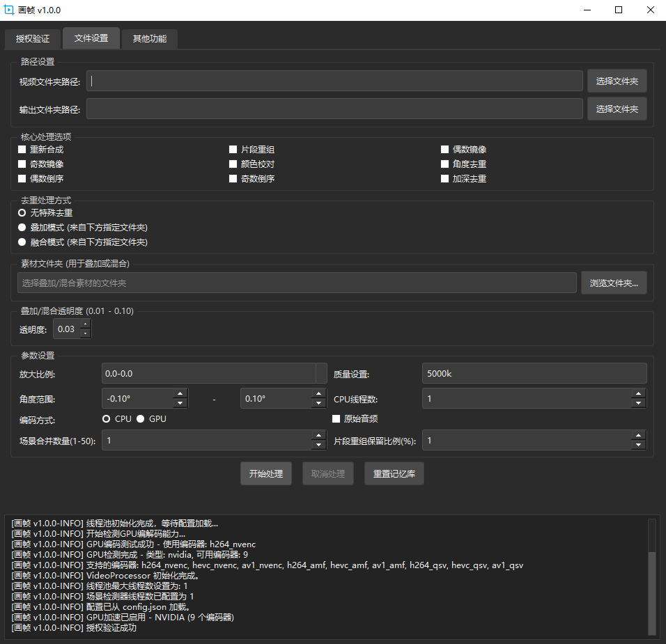The image size is (666, 644).
Task: Choose GPU as the encoding method
Action: click(x=140, y=419)
